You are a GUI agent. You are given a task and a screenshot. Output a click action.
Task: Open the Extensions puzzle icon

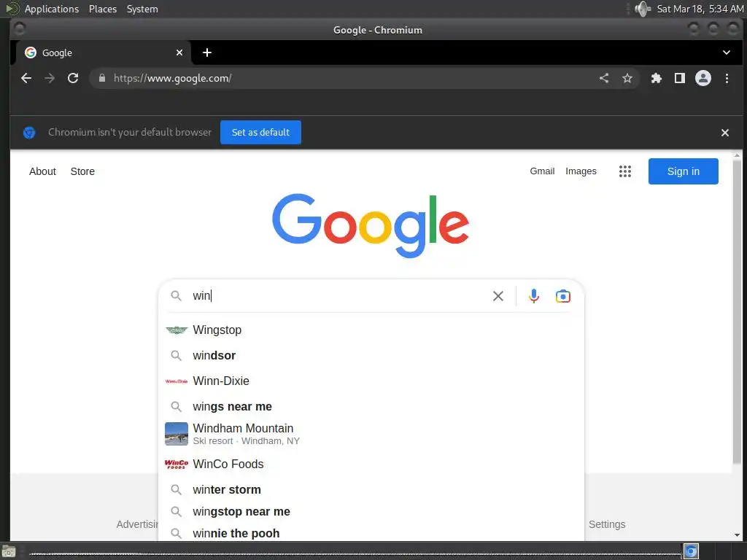(x=656, y=78)
